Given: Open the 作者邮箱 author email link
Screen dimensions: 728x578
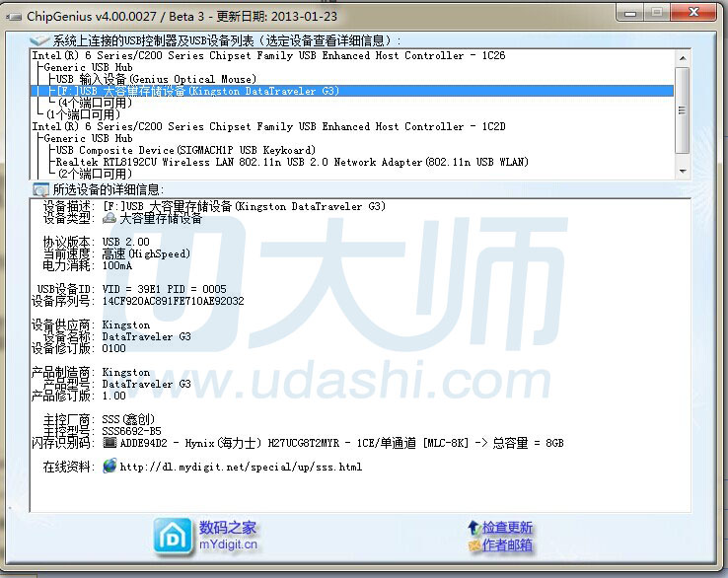Looking at the screenshot, I should [x=507, y=545].
